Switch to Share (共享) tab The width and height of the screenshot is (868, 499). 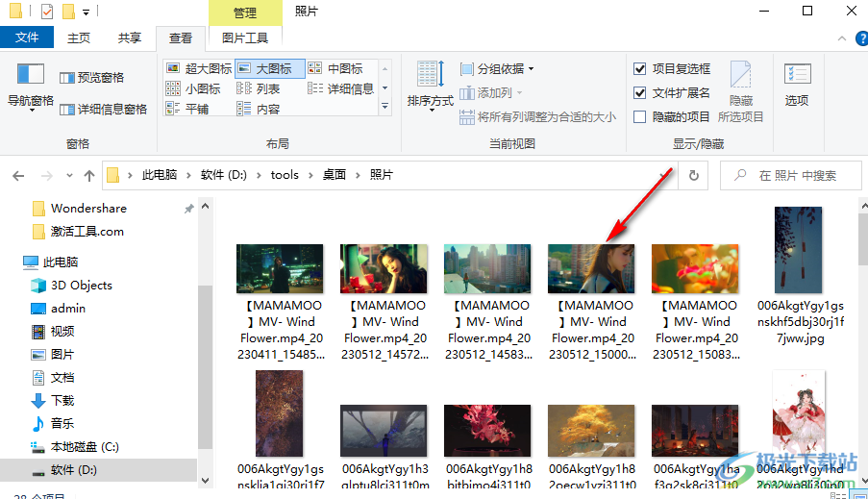click(130, 37)
